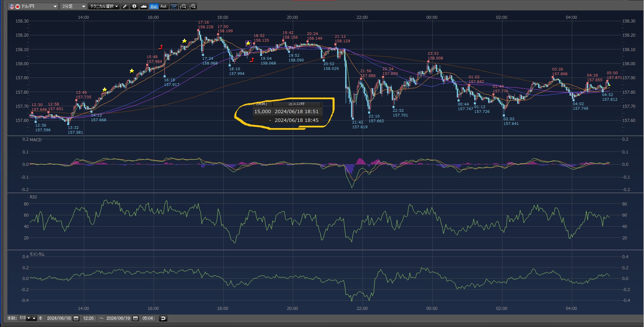
Task: Switch price display to Bid
Action: 154,6
